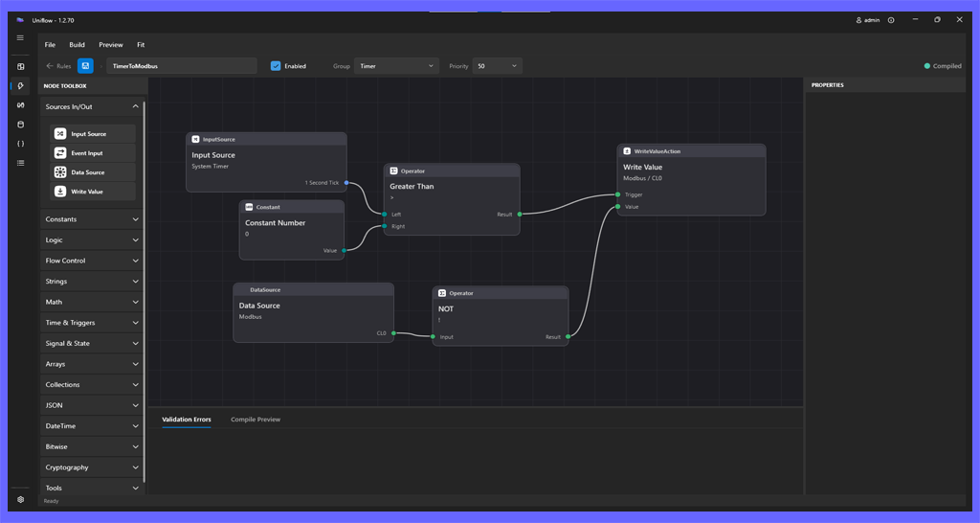Screen dimensions: 980x523
Task: Expand the Collections toolbox section
Action: pos(92,385)
